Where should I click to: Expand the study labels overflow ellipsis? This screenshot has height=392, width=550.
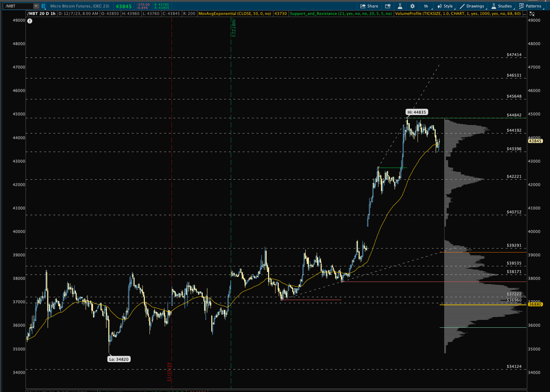pyautogui.click(x=525, y=14)
